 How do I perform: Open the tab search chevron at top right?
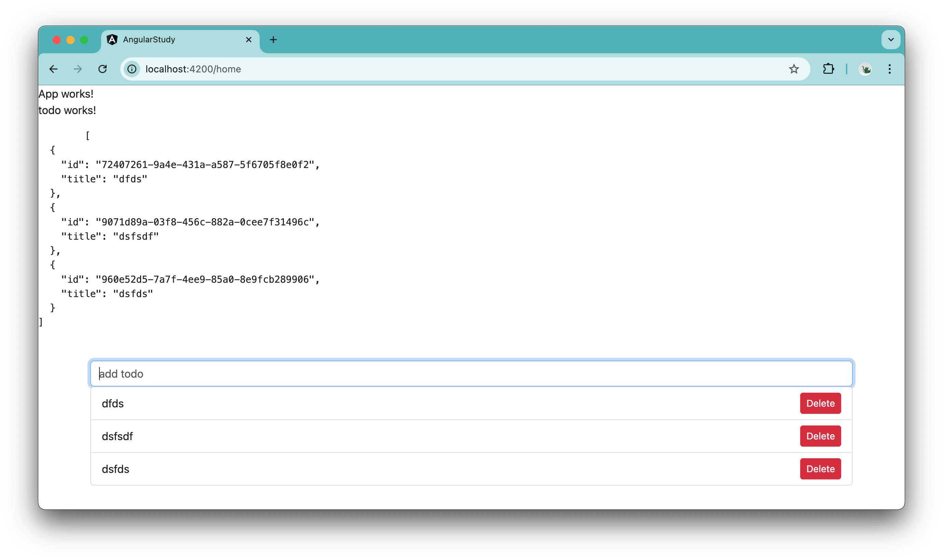pos(891,39)
